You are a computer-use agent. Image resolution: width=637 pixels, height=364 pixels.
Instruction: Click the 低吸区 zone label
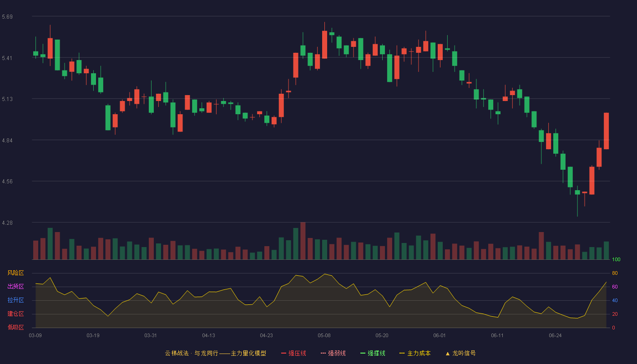point(15,327)
